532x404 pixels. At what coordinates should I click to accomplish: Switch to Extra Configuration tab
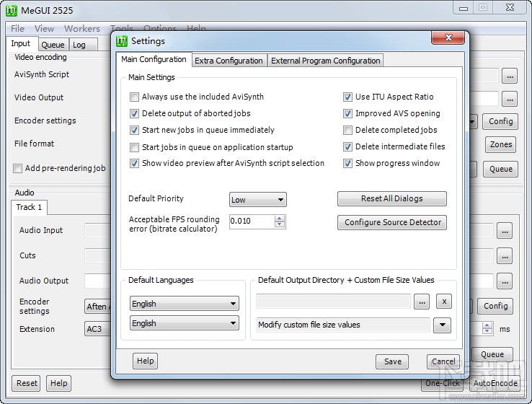pyautogui.click(x=229, y=61)
